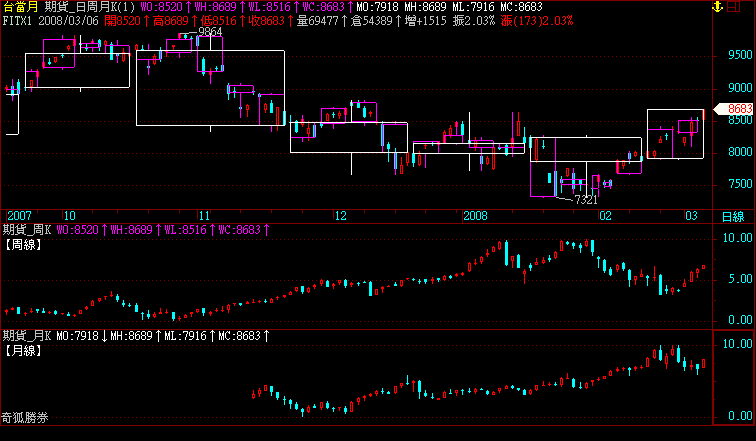Click the 台當月 contract title

21,7
